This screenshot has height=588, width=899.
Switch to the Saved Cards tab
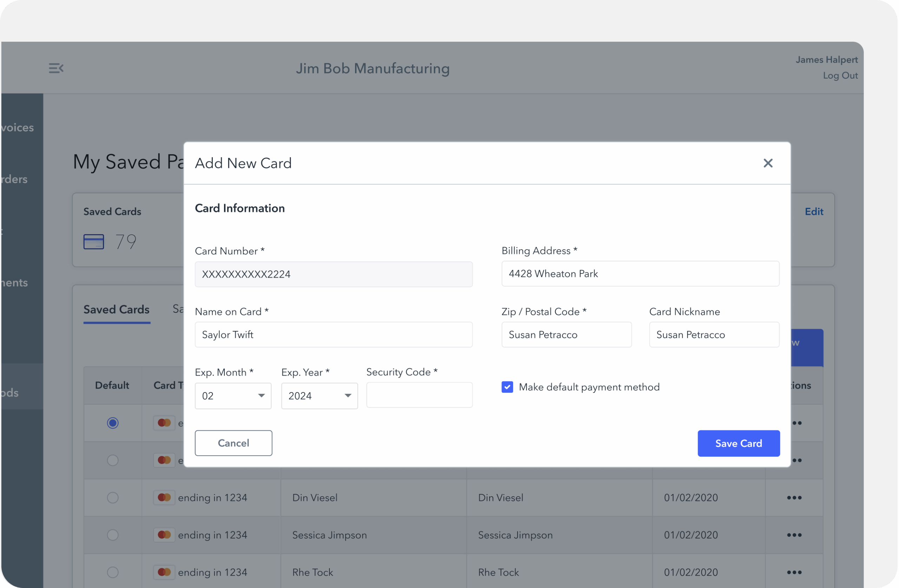pyautogui.click(x=117, y=310)
